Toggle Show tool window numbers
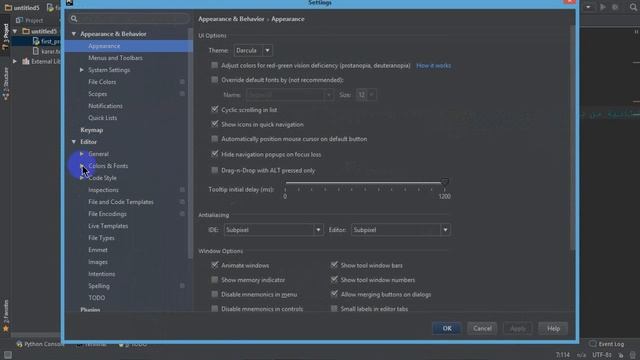This screenshot has height=360, width=640. point(334,280)
